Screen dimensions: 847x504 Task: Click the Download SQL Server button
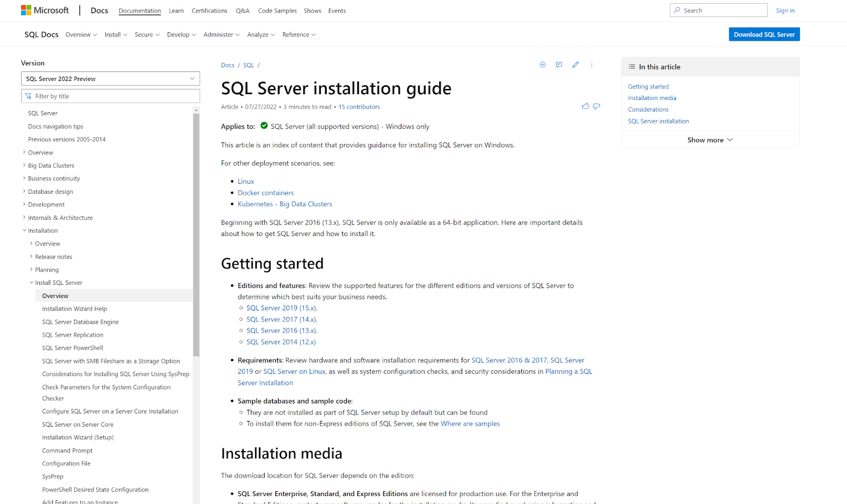764,34
